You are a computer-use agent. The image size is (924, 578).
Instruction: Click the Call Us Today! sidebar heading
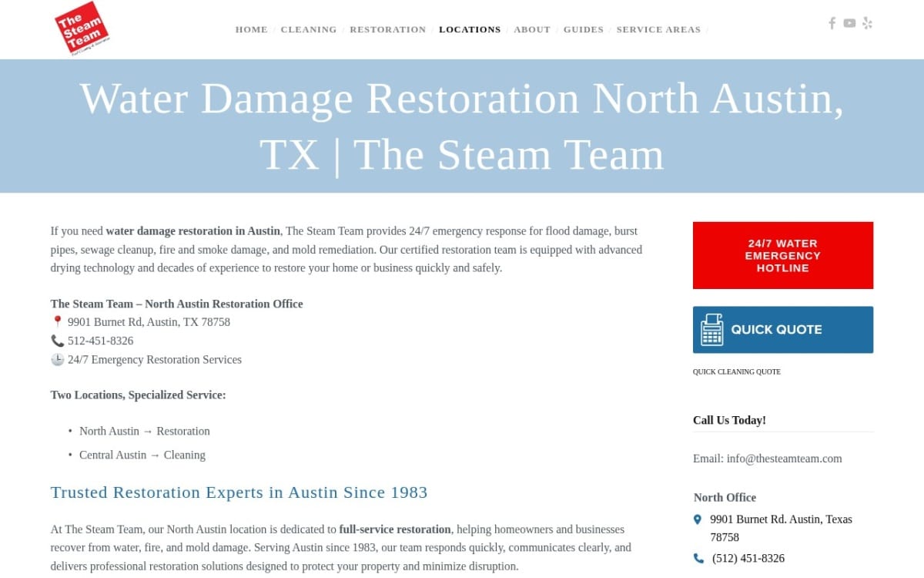pos(729,420)
